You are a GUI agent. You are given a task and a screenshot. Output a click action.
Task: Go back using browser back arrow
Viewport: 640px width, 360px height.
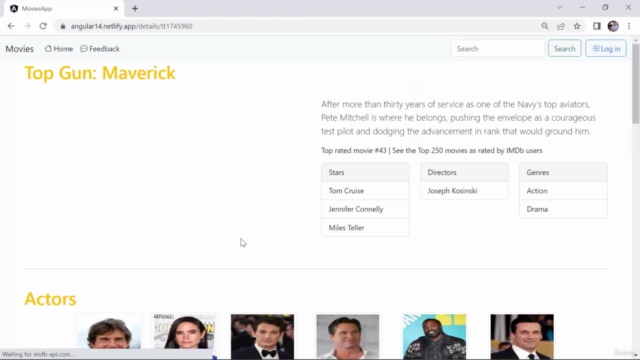click(11, 26)
